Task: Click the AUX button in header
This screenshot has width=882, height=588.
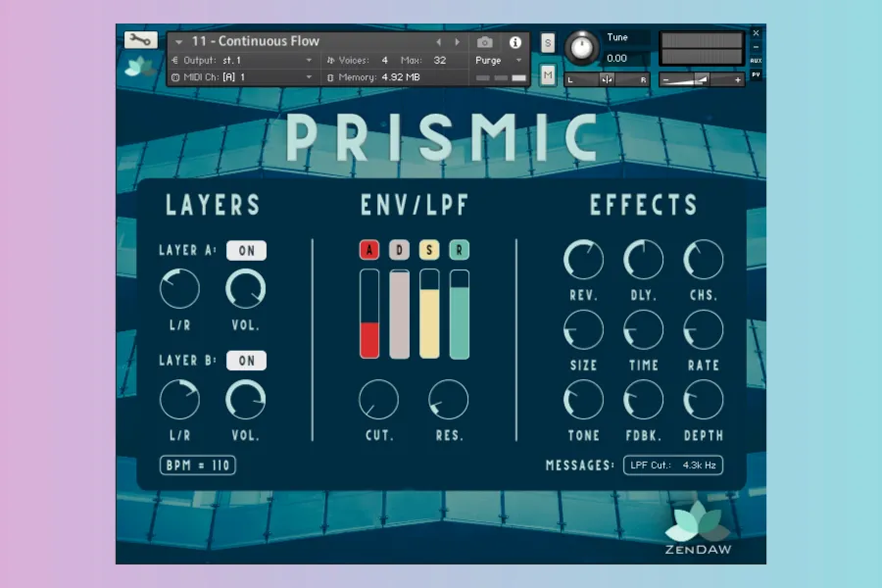Action: pyautogui.click(x=756, y=60)
